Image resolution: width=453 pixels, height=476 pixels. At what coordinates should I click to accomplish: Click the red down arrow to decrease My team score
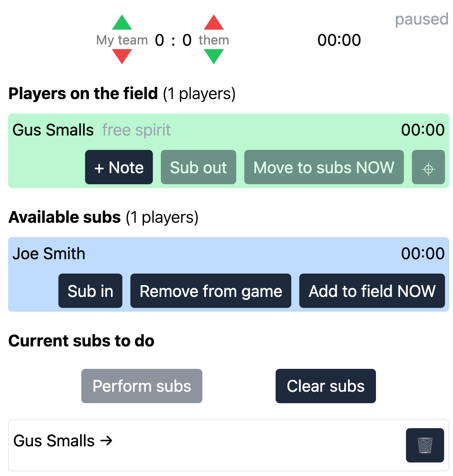point(122,55)
